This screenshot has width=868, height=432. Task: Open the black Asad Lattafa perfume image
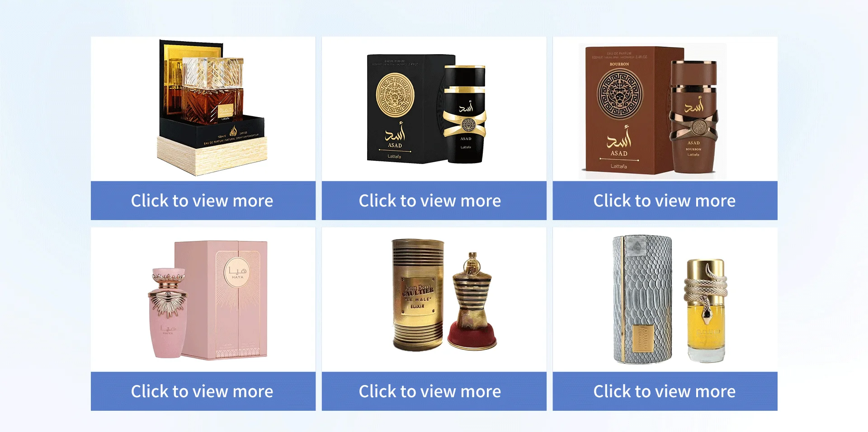[x=434, y=109]
